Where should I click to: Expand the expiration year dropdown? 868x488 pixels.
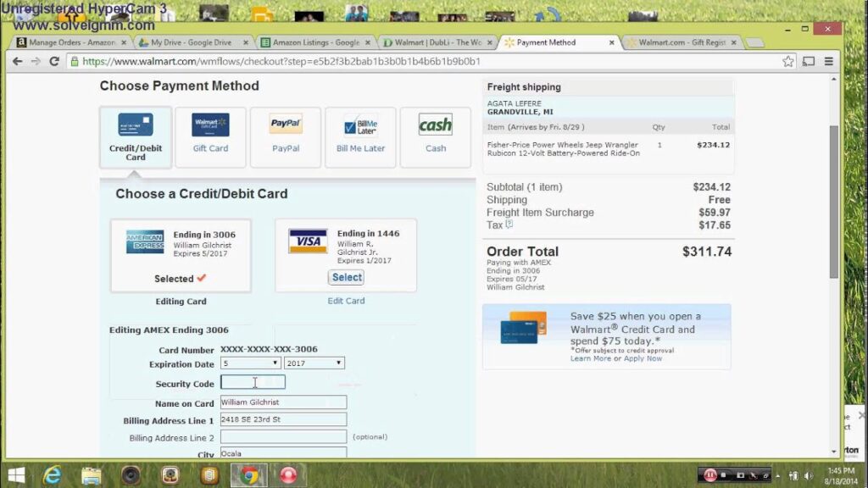pos(314,363)
